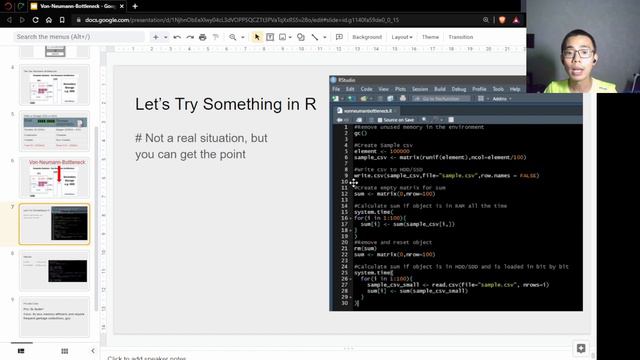Screen dimensions: 640x360
Task: Open the Insert image dropdown arrow
Action: tap(290, 37)
